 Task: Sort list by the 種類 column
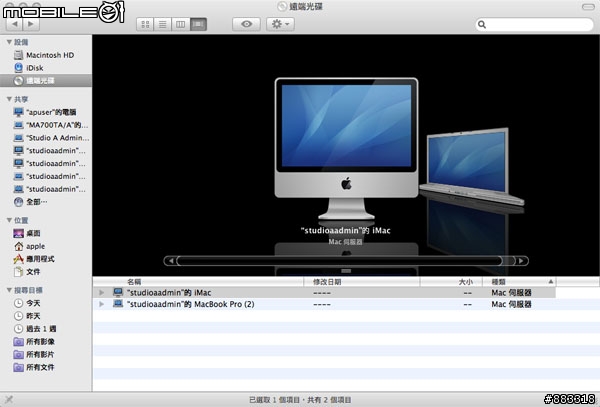[519, 282]
